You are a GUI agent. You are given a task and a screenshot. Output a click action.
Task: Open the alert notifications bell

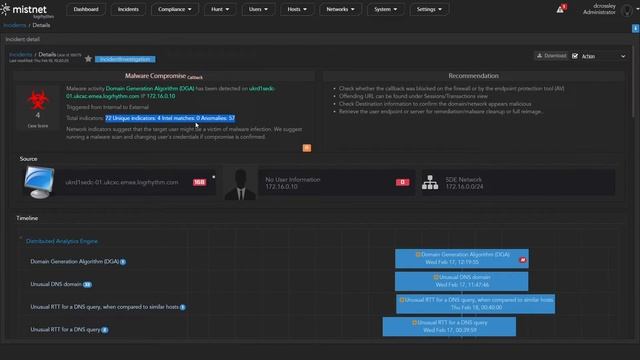click(561, 9)
